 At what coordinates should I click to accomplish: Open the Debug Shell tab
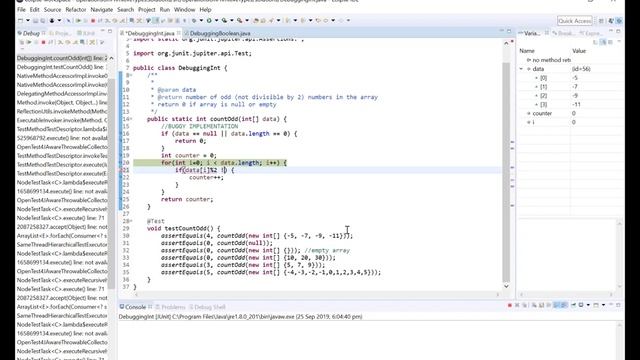(x=207, y=307)
